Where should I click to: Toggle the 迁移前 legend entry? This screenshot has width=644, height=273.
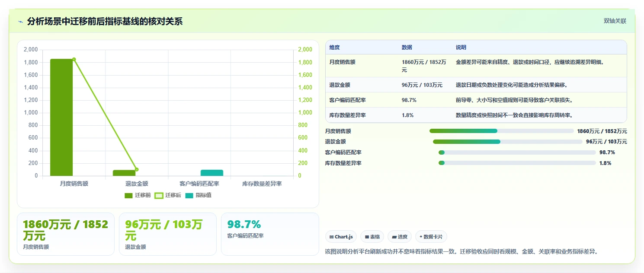point(138,195)
